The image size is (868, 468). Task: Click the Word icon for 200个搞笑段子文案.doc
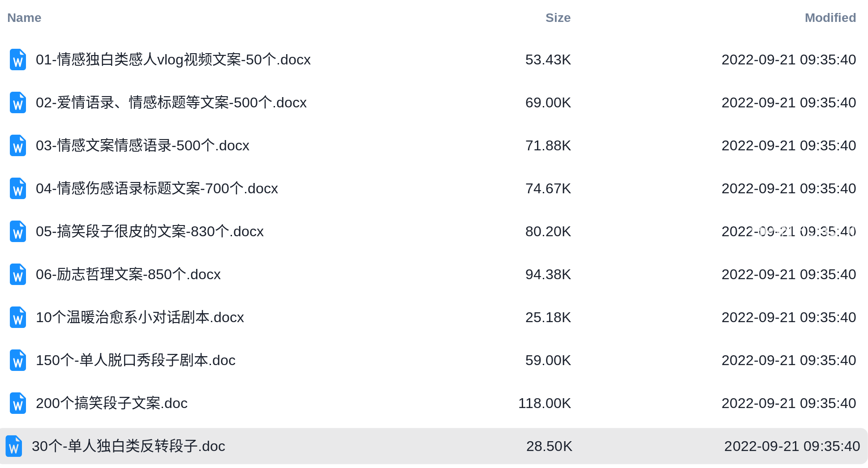[18, 403]
